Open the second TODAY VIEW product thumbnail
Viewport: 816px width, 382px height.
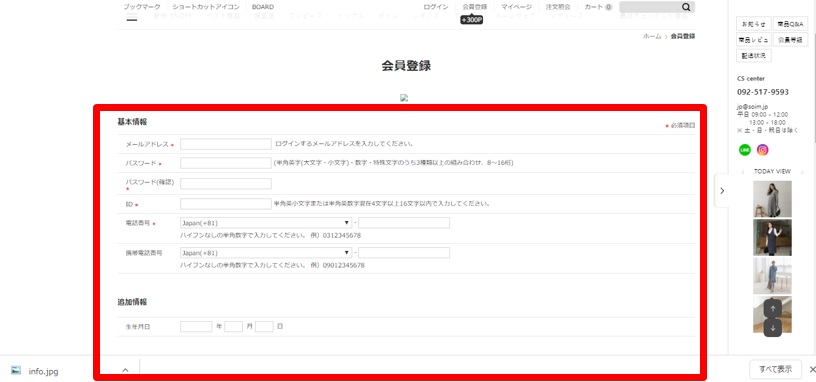[x=772, y=237]
